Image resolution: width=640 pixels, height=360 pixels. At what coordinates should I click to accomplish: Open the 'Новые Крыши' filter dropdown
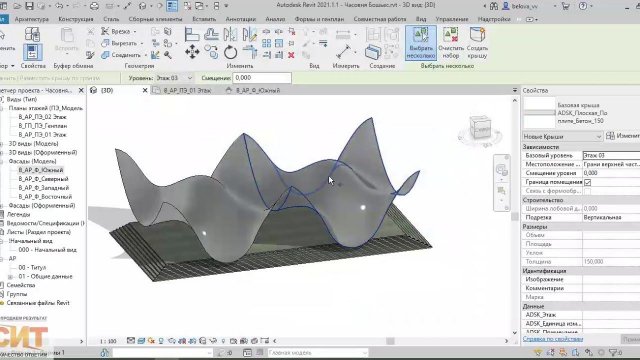pos(562,136)
